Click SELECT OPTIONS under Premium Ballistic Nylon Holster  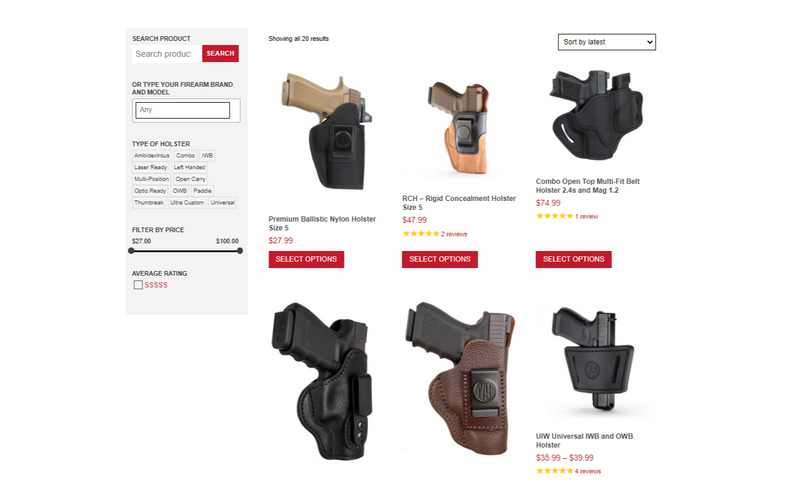point(306,259)
